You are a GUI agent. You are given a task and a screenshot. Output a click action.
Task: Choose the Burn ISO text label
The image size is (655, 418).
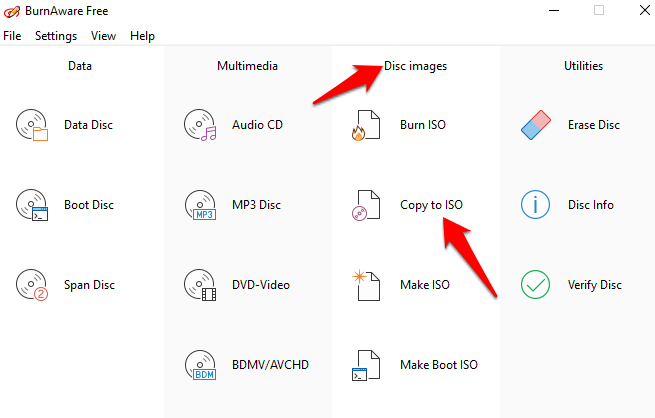pos(423,125)
